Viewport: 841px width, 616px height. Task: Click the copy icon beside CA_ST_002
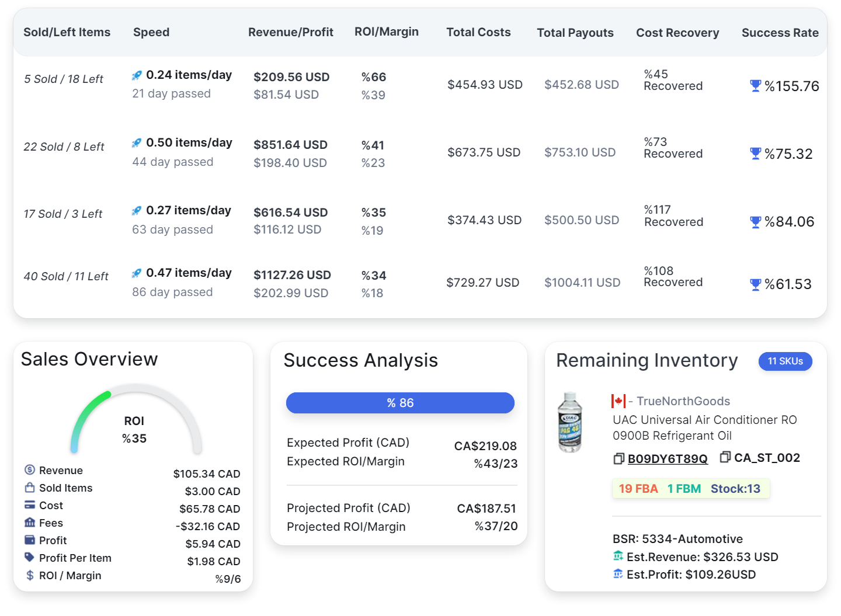(x=725, y=457)
